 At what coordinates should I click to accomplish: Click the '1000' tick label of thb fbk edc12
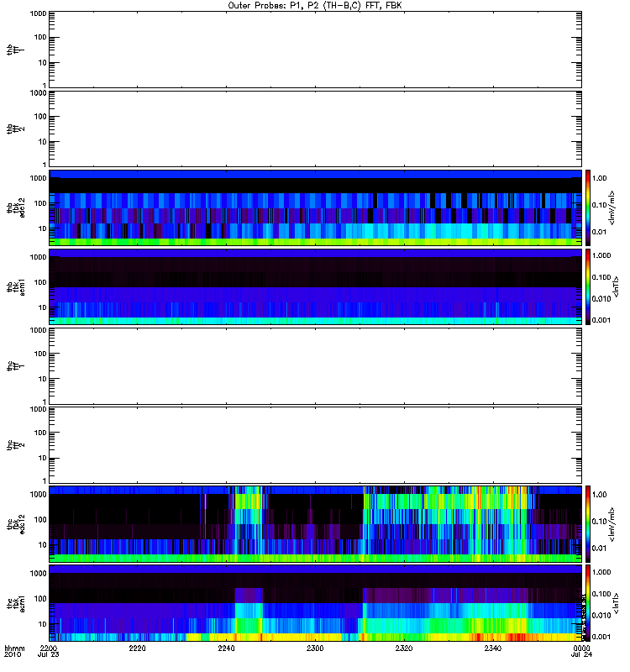(38, 178)
